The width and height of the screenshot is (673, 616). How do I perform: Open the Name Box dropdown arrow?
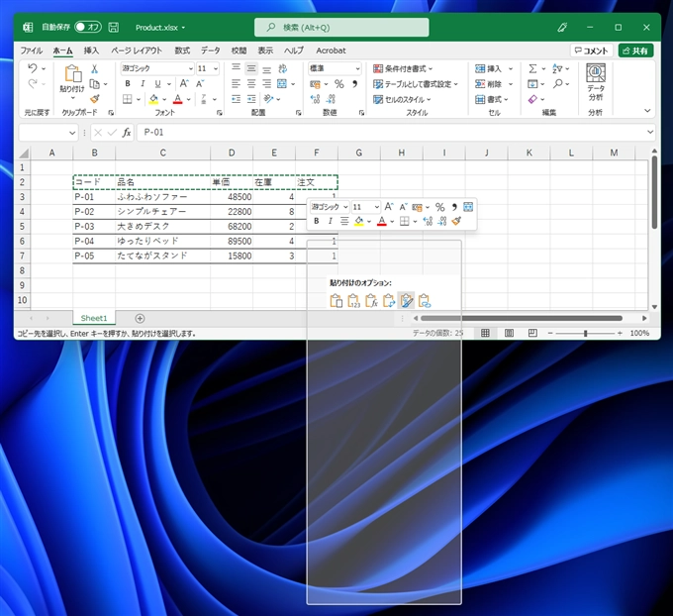(72, 133)
